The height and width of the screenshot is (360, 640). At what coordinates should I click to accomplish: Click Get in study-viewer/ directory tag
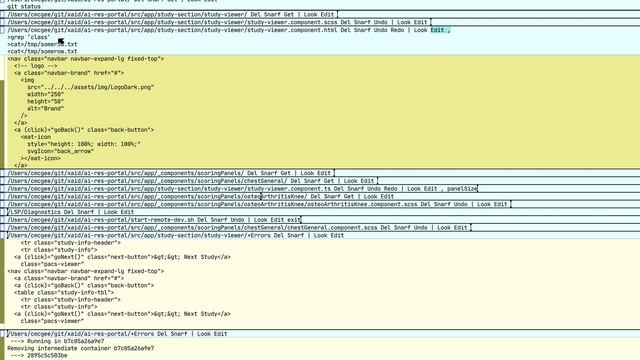289,14
